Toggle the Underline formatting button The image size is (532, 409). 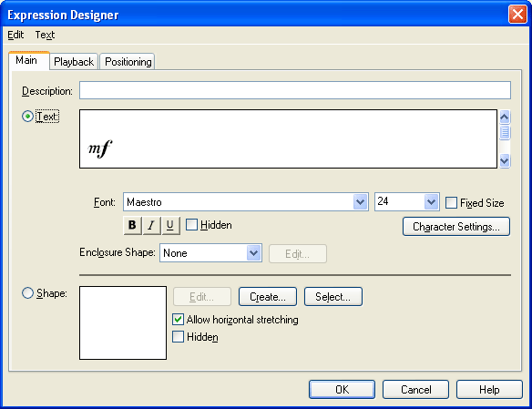[170, 225]
